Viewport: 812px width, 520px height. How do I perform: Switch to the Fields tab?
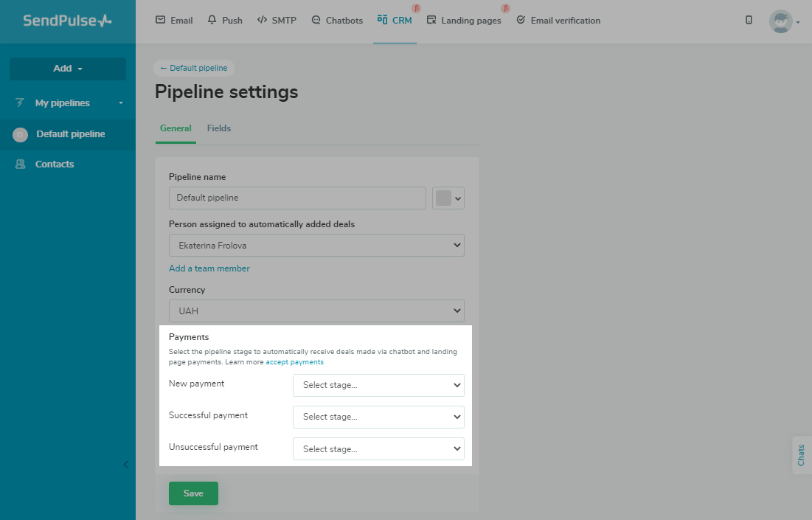(x=219, y=128)
